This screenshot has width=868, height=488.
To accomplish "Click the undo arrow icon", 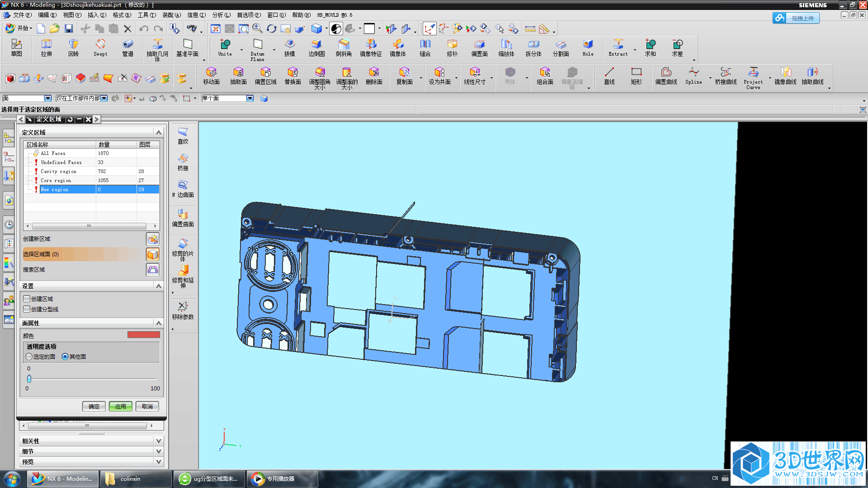I will click(144, 28).
